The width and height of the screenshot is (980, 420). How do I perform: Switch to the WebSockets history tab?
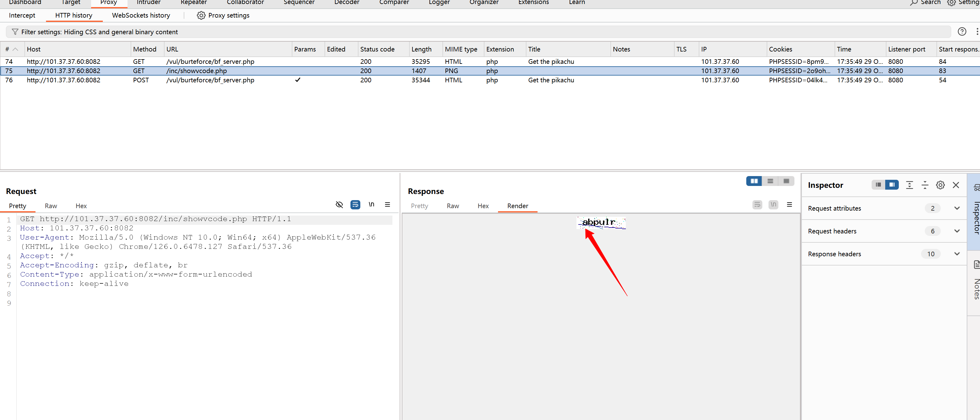point(141,15)
